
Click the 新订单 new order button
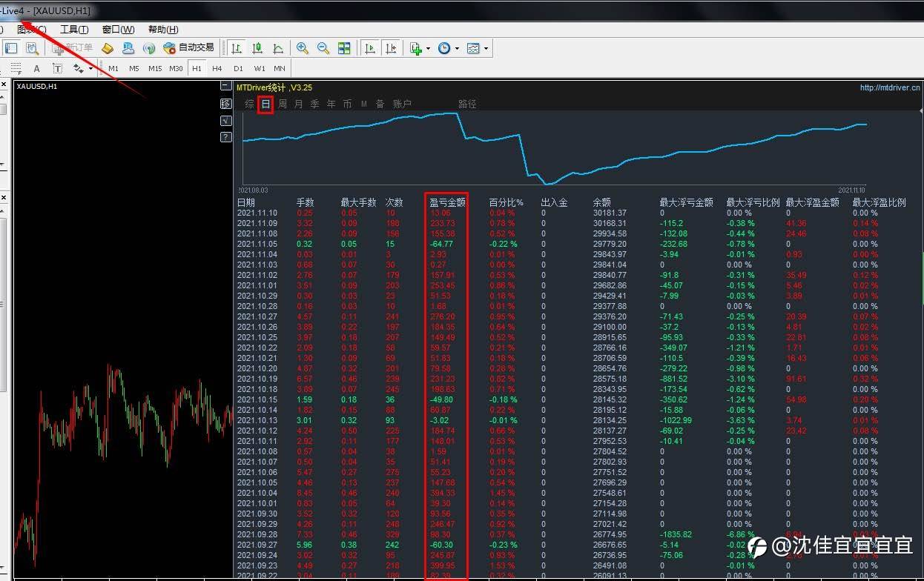[x=72, y=48]
